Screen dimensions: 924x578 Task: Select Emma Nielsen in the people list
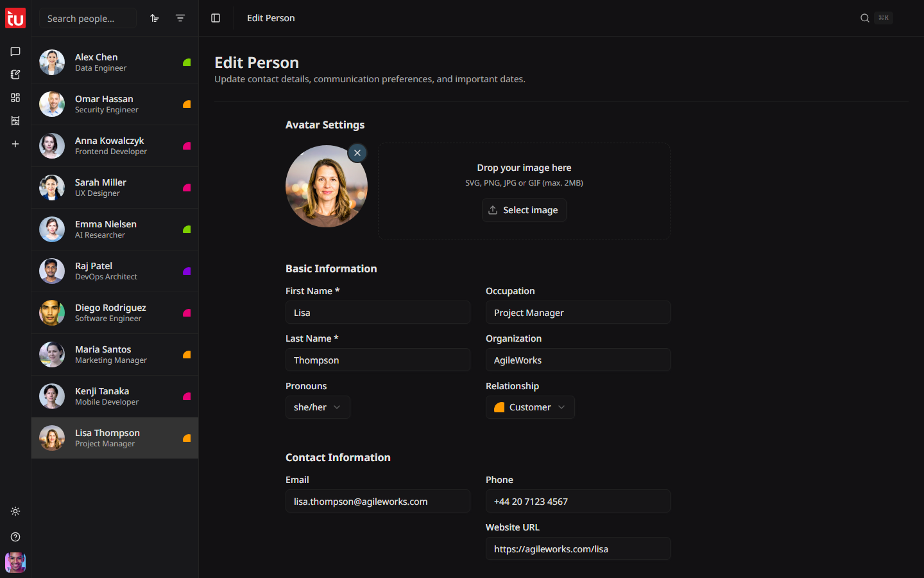[115, 229]
